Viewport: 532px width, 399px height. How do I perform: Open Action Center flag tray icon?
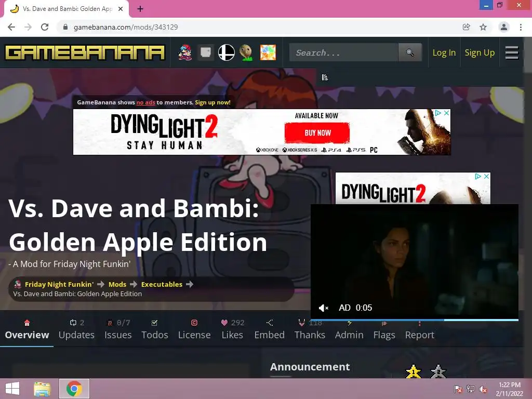458,389
